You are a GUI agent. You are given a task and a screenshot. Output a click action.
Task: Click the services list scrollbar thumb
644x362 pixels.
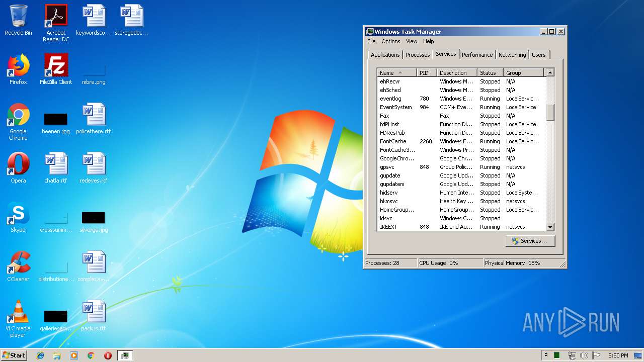coord(550,112)
